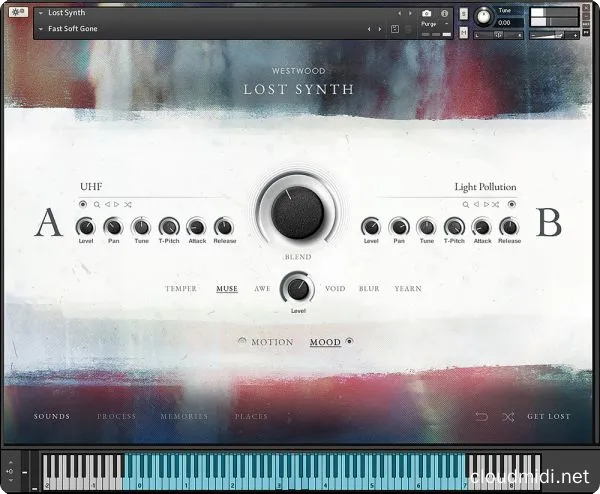Select the Blur mood
The height and width of the screenshot is (494, 600).
(x=369, y=289)
